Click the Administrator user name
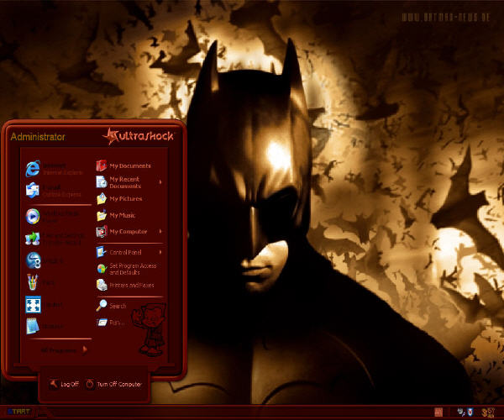The width and height of the screenshot is (504, 420). (x=38, y=137)
